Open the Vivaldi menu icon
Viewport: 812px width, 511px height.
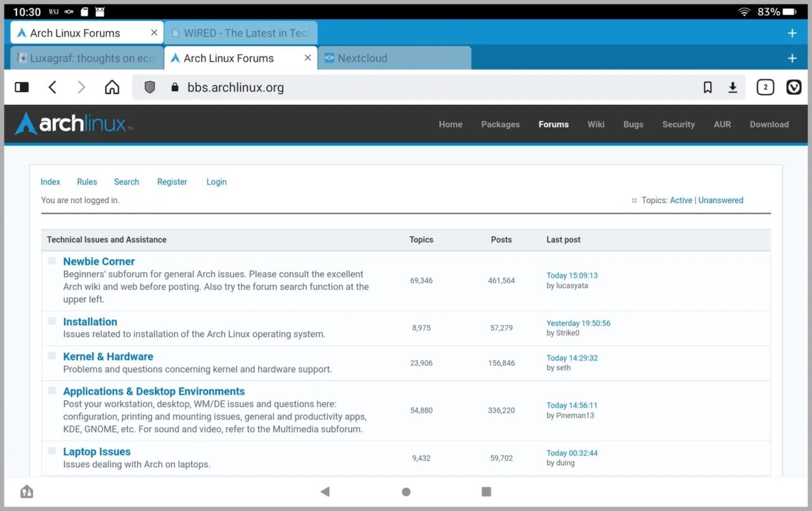pyautogui.click(x=794, y=88)
